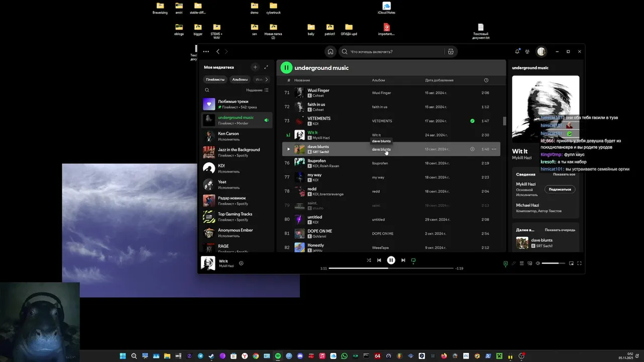Add Wit It to Liked Songs

[x=241, y=263]
